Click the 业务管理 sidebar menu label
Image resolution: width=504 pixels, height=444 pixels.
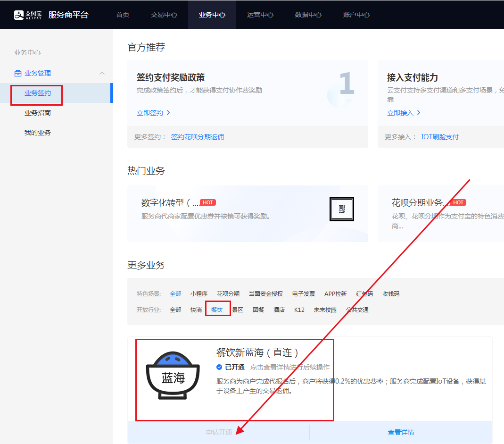coord(38,73)
